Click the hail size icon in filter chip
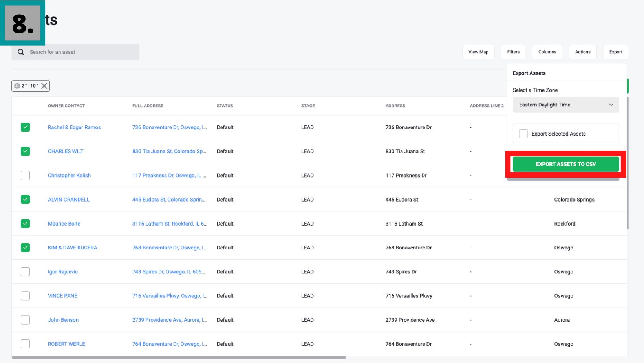 tap(17, 86)
